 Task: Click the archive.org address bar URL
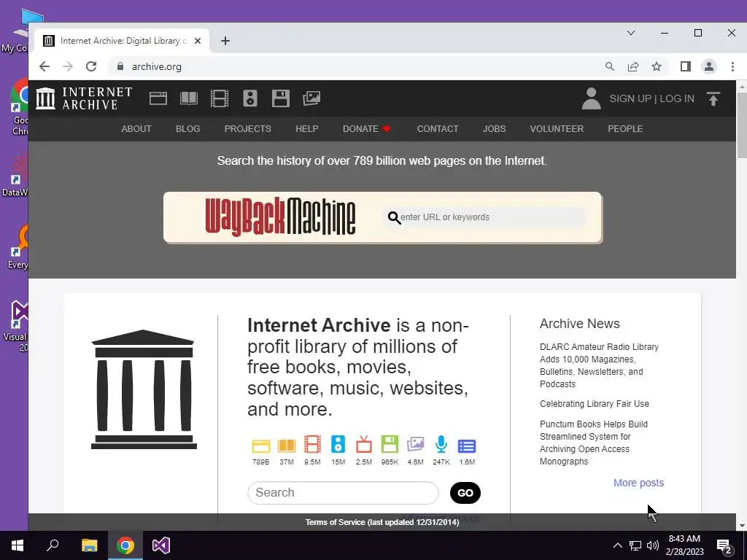157,66
